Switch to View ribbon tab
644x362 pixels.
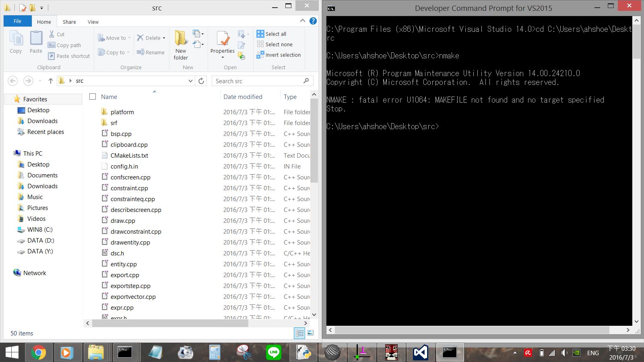point(93,22)
